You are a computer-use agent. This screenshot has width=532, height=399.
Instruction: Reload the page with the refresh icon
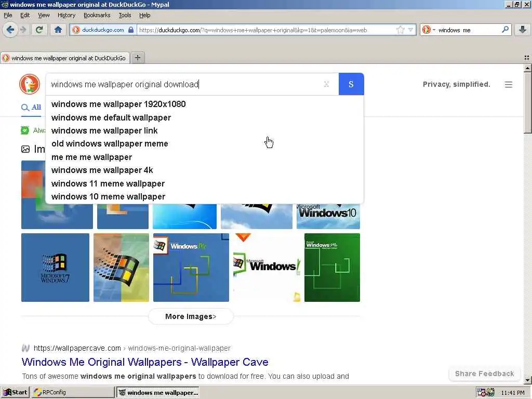point(39,30)
